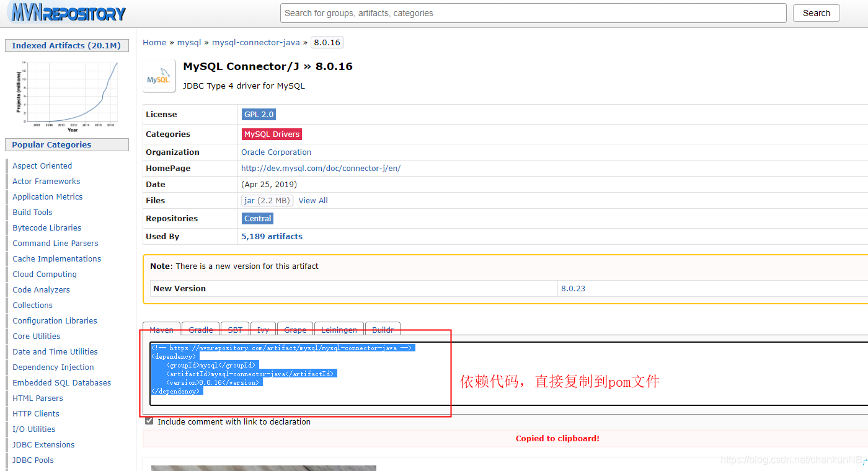This screenshot has width=868, height=471.
Task: Open Configuration Libraries category
Action: point(55,320)
